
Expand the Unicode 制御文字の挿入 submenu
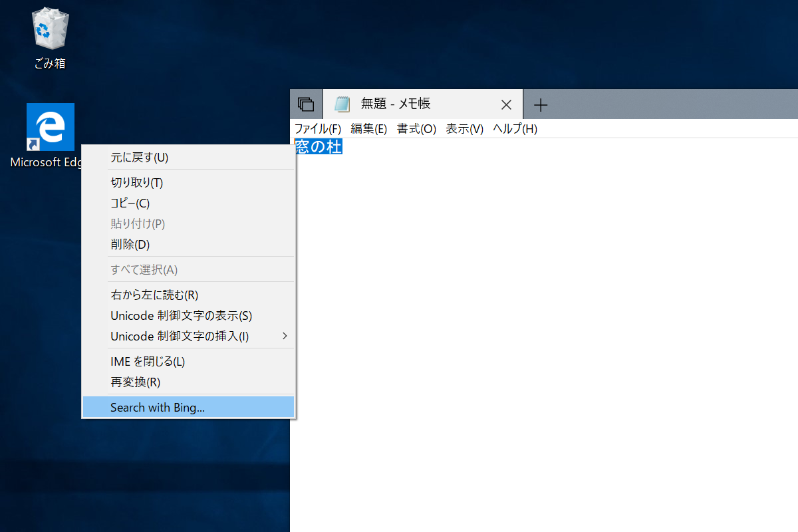tap(180, 336)
